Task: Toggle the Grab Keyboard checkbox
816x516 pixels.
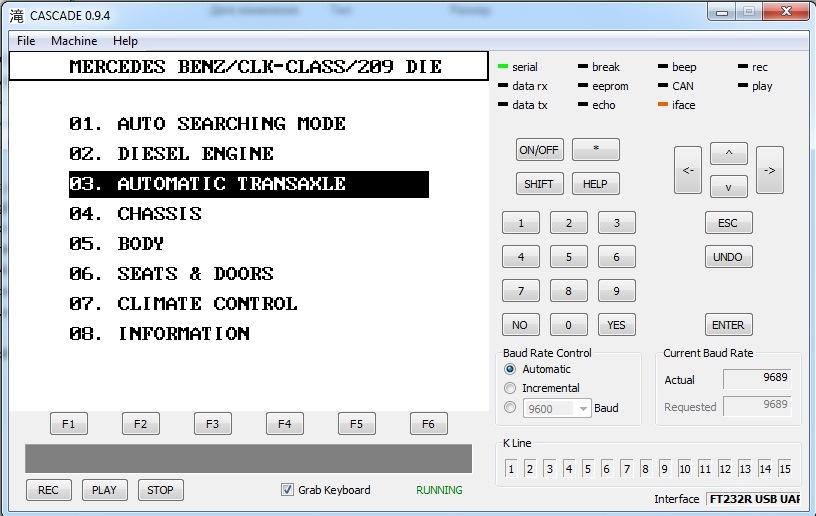Action: (x=287, y=489)
